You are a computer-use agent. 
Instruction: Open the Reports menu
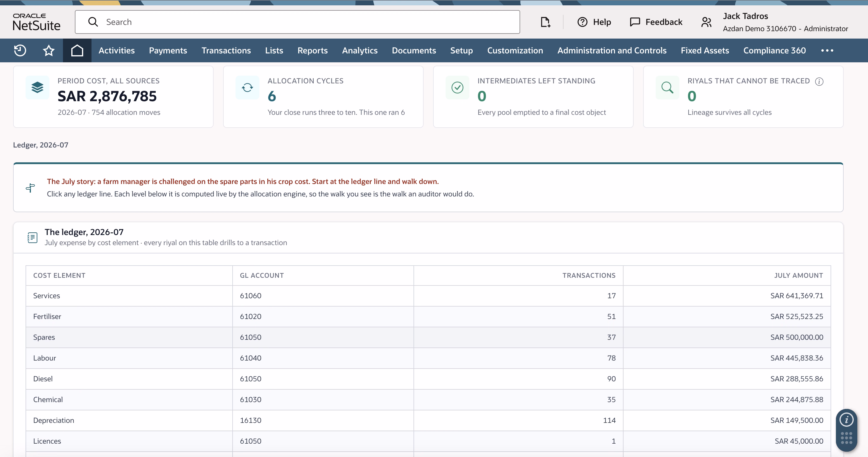(x=313, y=50)
